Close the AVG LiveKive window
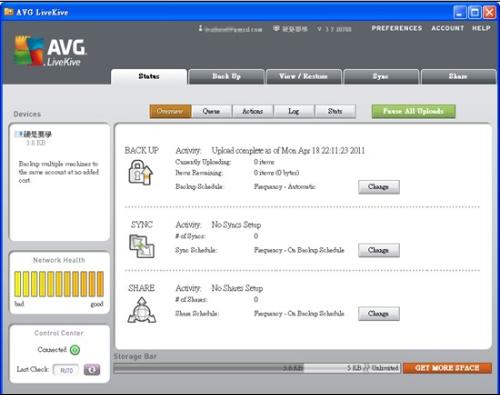This screenshot has height=395, width=500. 489,13
